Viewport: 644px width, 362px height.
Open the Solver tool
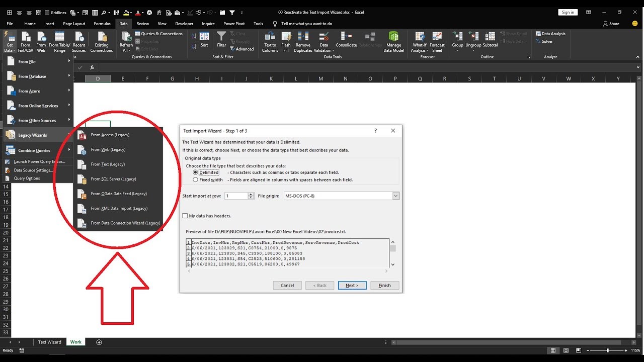(x=544, y=41)
